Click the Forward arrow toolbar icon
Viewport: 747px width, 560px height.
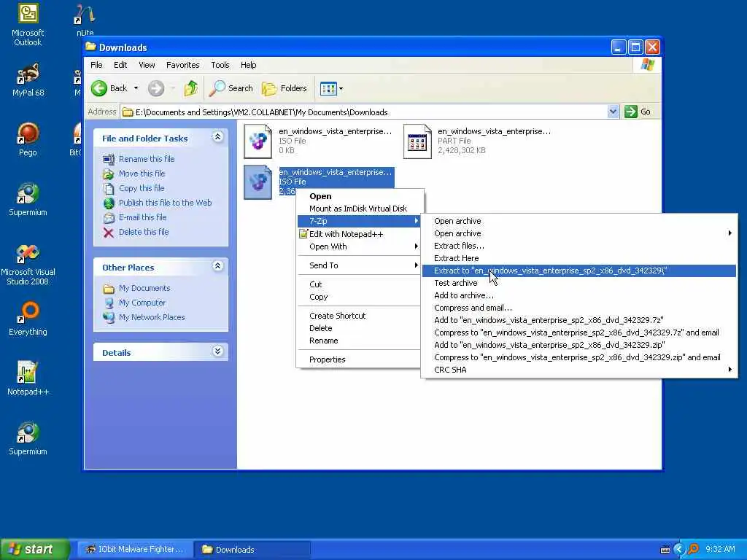156,88
